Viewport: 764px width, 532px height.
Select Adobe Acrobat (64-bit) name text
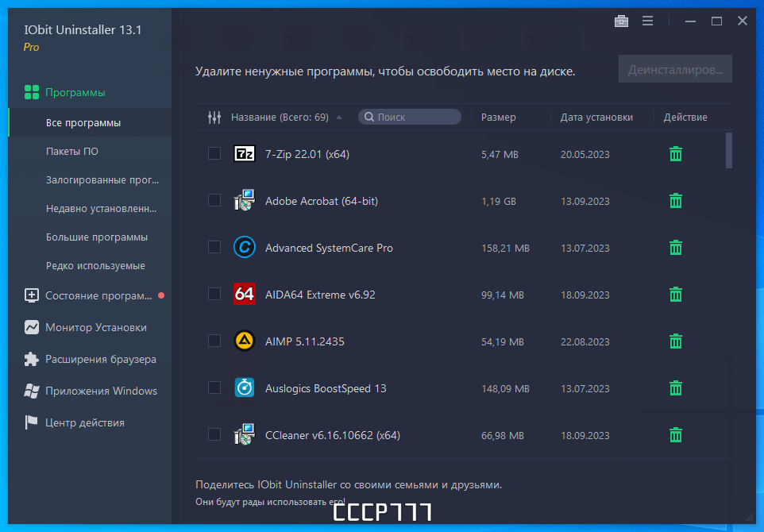pos(322,201)
